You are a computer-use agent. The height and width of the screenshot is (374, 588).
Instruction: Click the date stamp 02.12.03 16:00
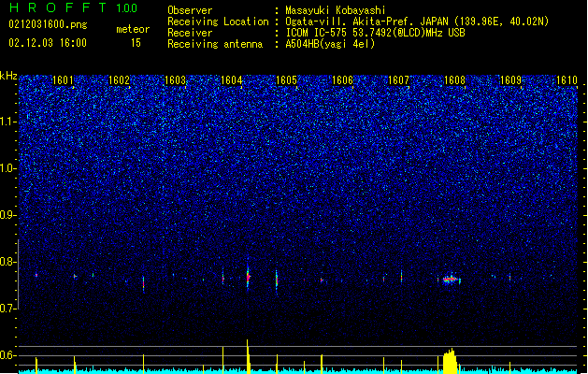pos(48,43)
